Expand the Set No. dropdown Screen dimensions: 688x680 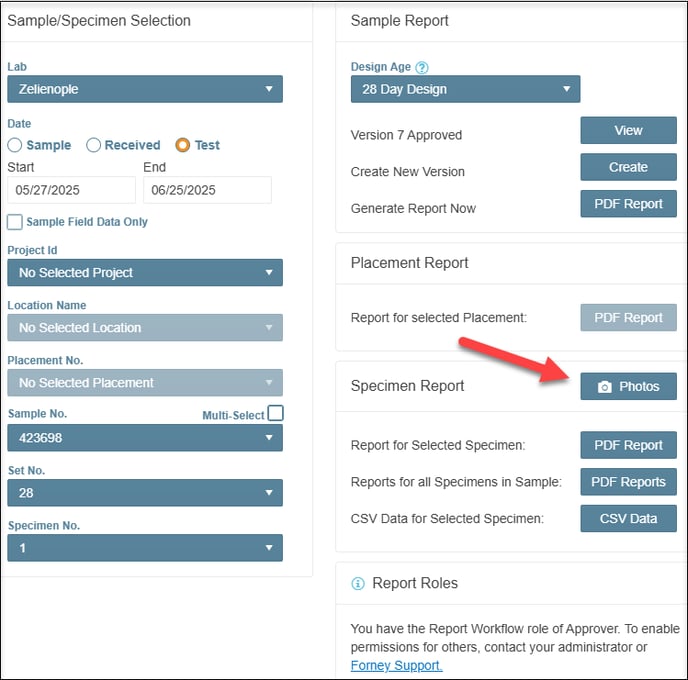145,493
